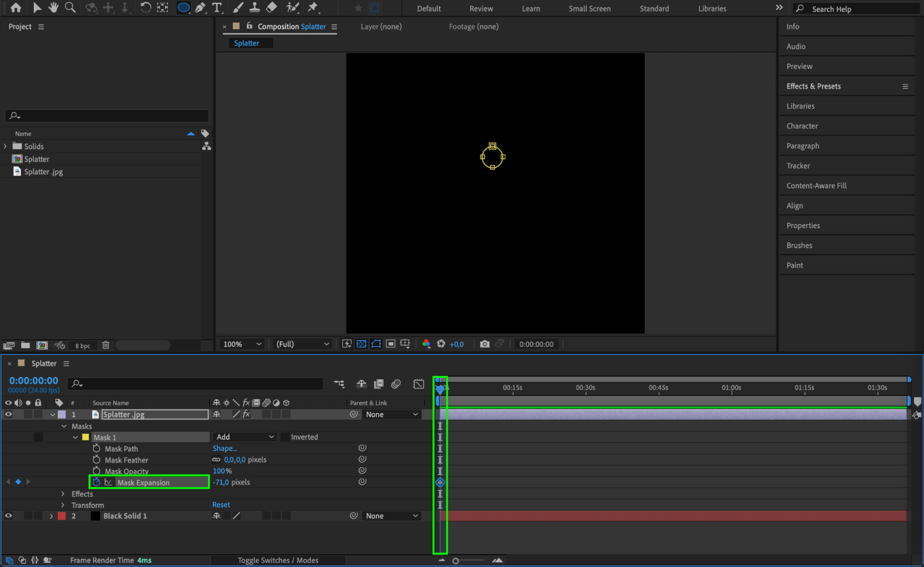924x567 pixels.
Task: Open the Mask 1 mode dropdown
Action: coord(245,437)
